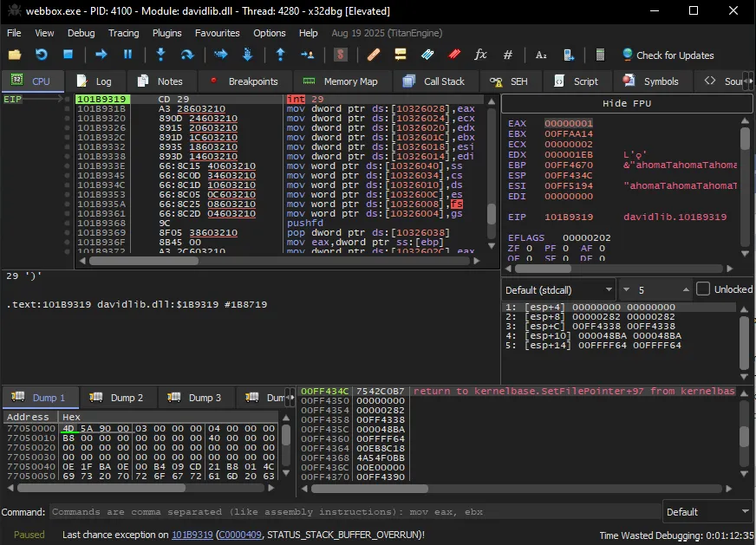The height and width of the screenshot is (545, 756).
Task: Click the Hide FPU button
Action: pyautogui.click(x=626, y=103)
